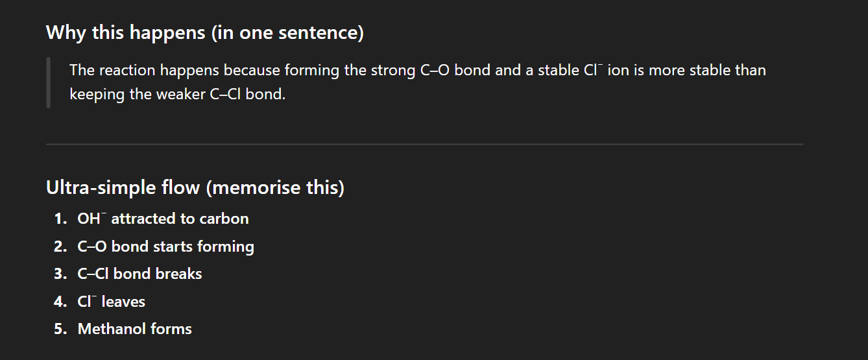This screenshot has width=868, height=360.
Task: Click "(in one sentence)" in the first heading
Action: point(287,32)
